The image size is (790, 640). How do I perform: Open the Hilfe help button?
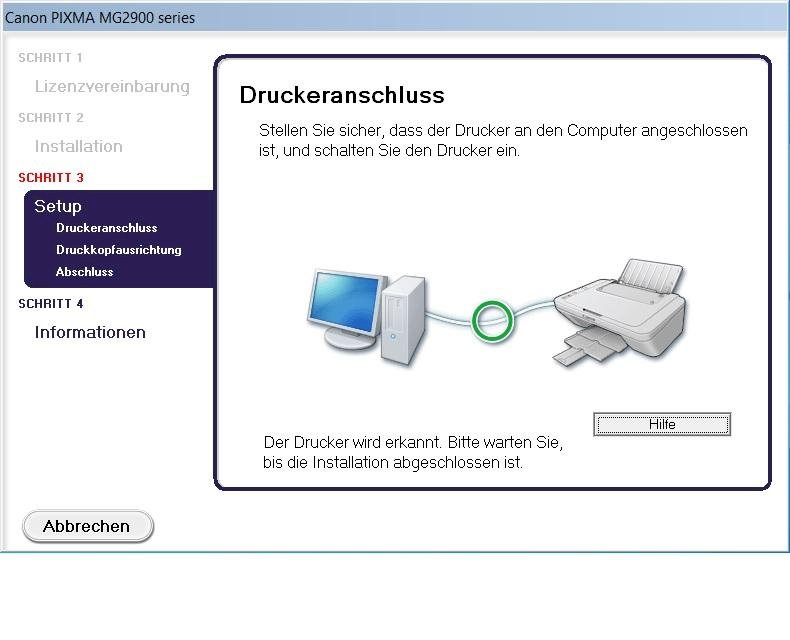tap(662, 425)
